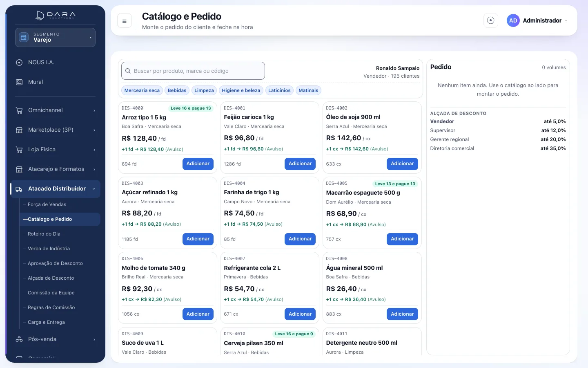Screen dimensions: 588x368
Task: Filter by Laticínios category
Action: pos(279,90)
